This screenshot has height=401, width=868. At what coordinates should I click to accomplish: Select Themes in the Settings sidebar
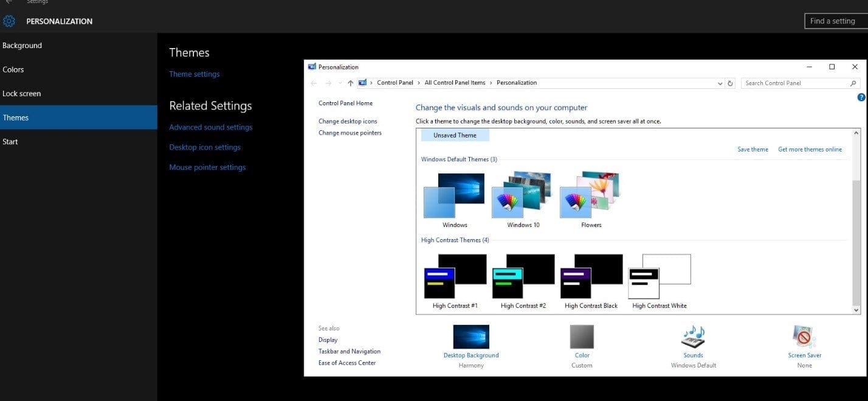[78, 117]
